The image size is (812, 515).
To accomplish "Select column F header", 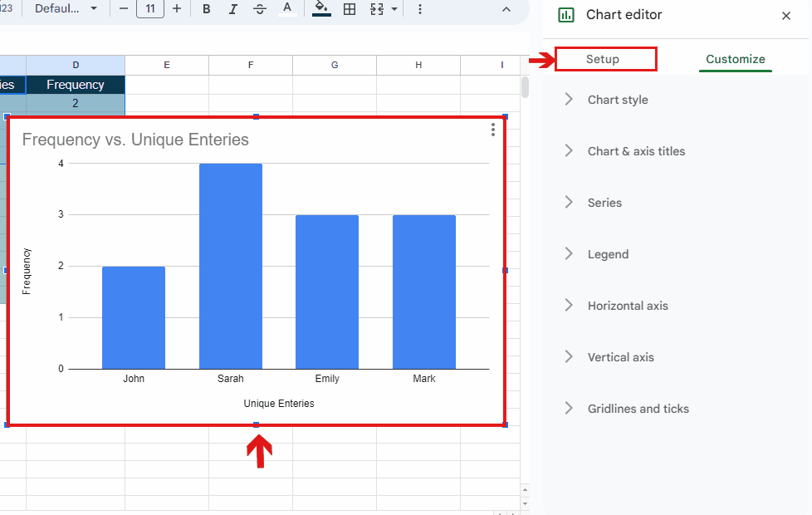I will click(x=251, y=66).
